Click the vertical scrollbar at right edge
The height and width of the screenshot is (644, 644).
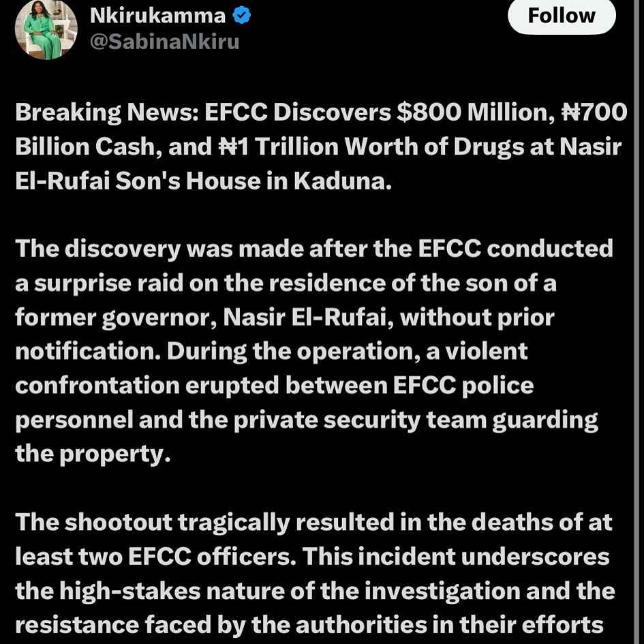[x=637, y=322]
